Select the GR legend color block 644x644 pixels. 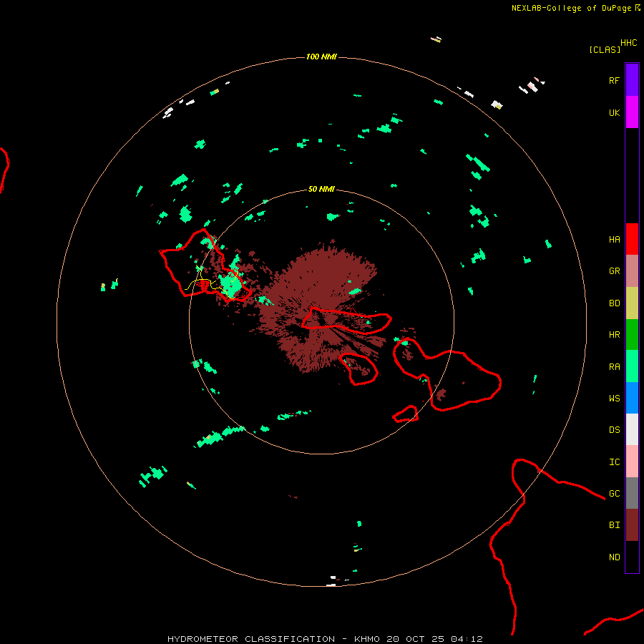coord(632,270)
